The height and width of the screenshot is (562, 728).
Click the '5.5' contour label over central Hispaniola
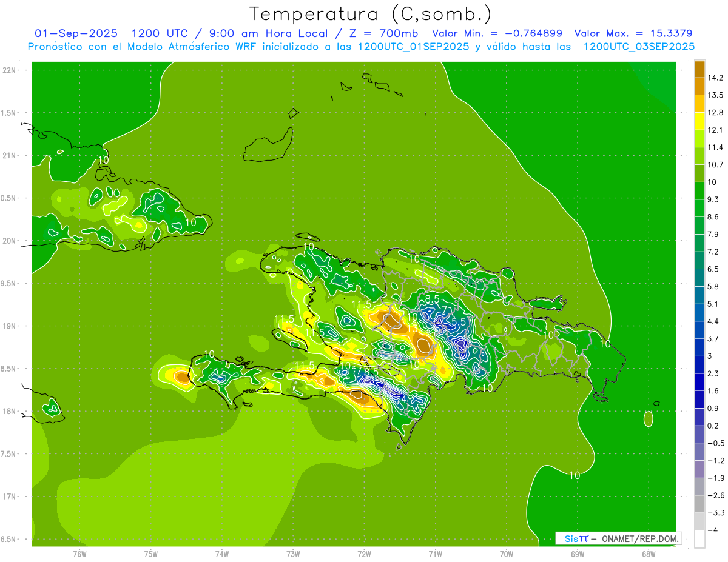pos(458,321)
